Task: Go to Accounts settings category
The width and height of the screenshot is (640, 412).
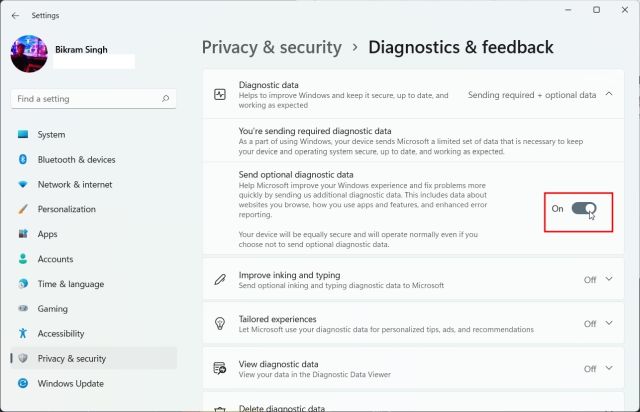Action: 55,259
